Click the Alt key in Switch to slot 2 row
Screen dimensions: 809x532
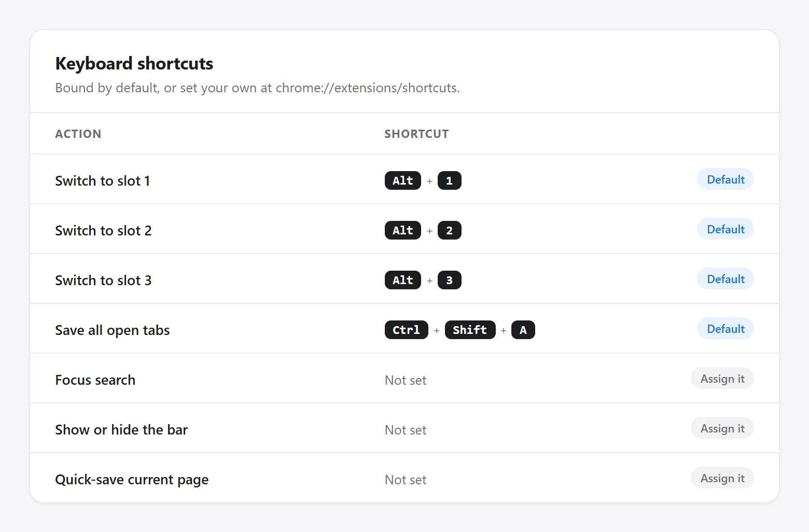click(403, 230)
